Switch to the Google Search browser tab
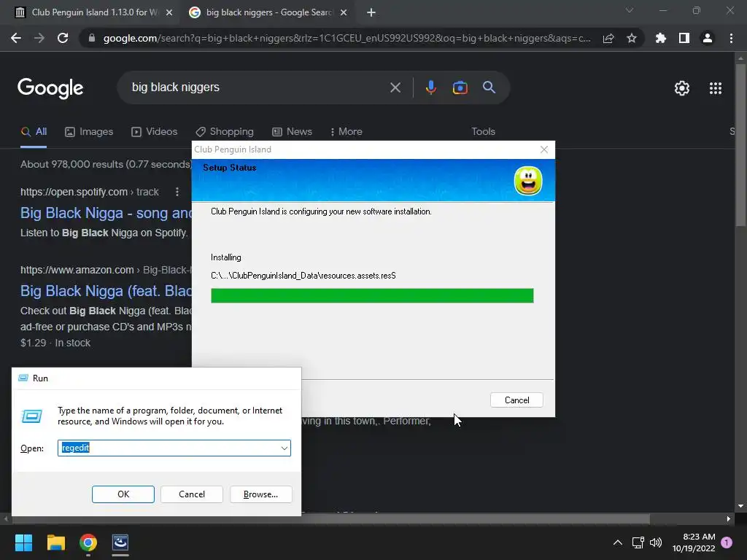This screenshot has width=747, height=560. pyautogui.click(x=267, y=12)
